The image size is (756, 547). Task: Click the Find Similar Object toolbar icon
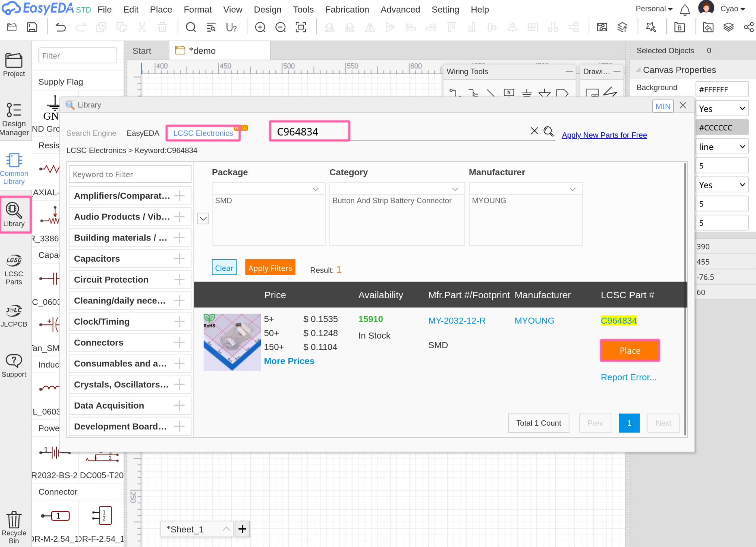point(211,27)
